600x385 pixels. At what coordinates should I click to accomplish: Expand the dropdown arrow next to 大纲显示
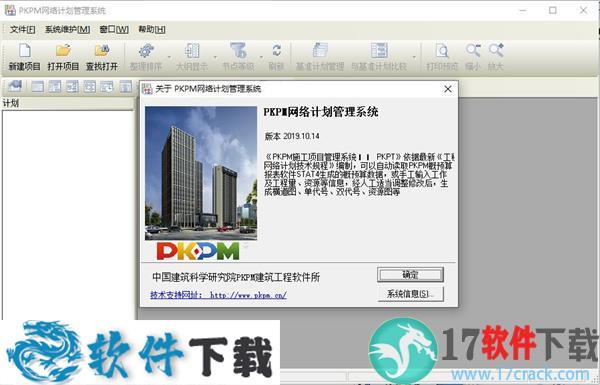click(215, 57)
